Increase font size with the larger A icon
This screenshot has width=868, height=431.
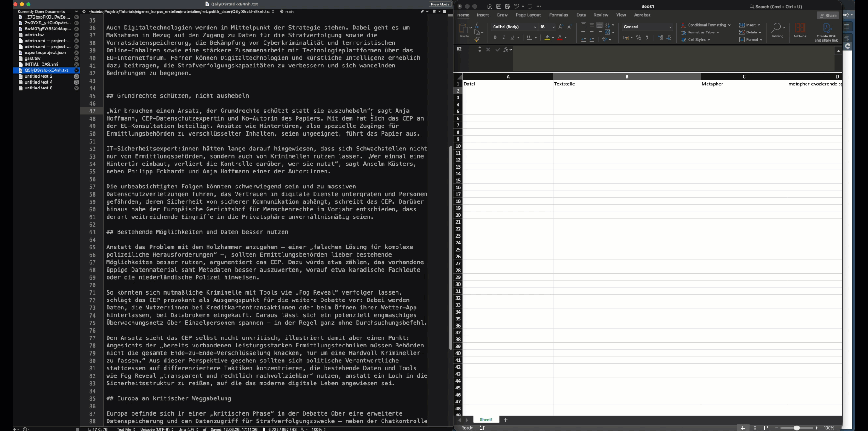(x=561, y=27)
